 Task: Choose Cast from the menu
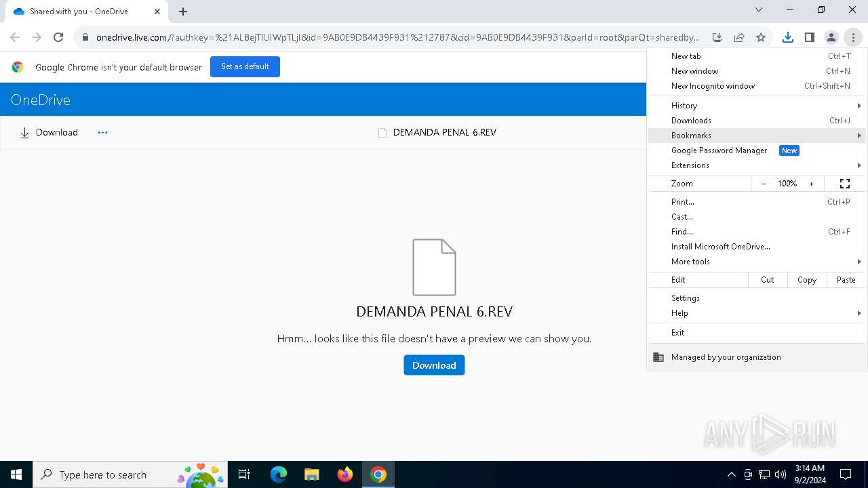pyautogui.click(x=757, y=217)
